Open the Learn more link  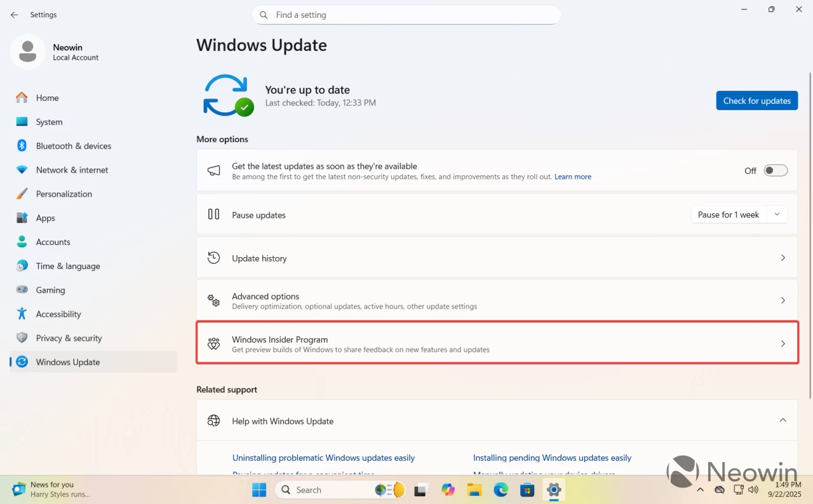click(x=572, y=176)
